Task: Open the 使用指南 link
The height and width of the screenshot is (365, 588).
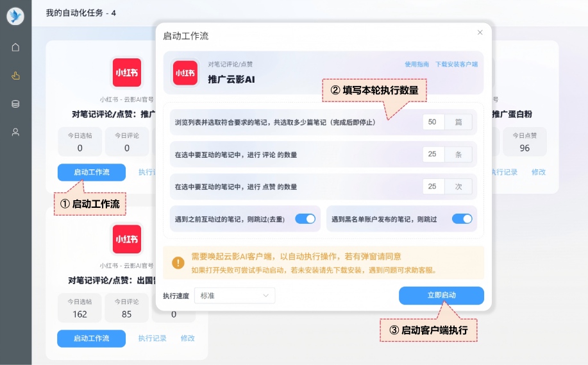Action: pyautogui.click(x=417, y=64)
